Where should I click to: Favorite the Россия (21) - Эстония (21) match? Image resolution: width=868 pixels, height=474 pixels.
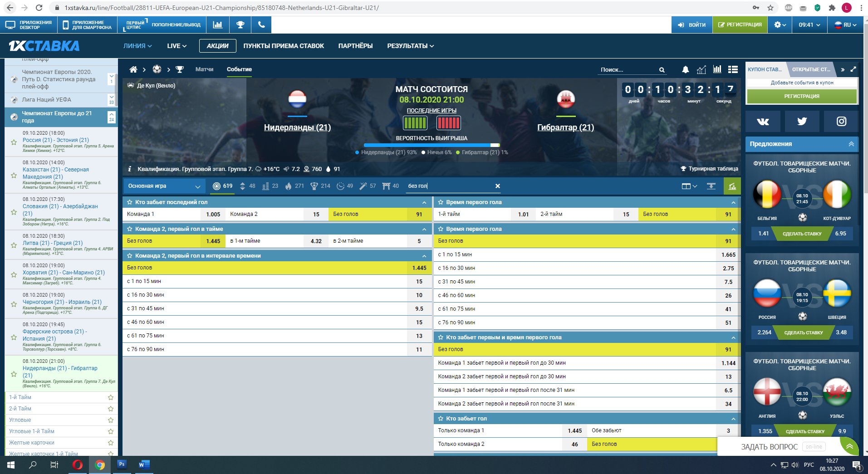pyautogui.click(x=14, y=142)
